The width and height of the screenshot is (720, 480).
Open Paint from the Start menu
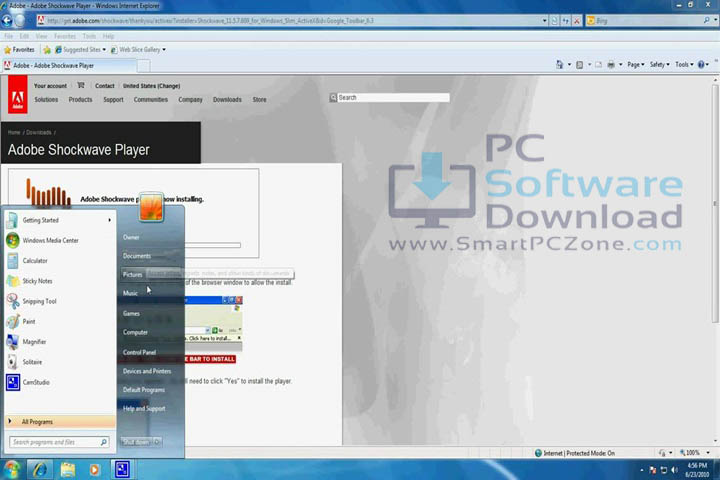coord(60,322)
